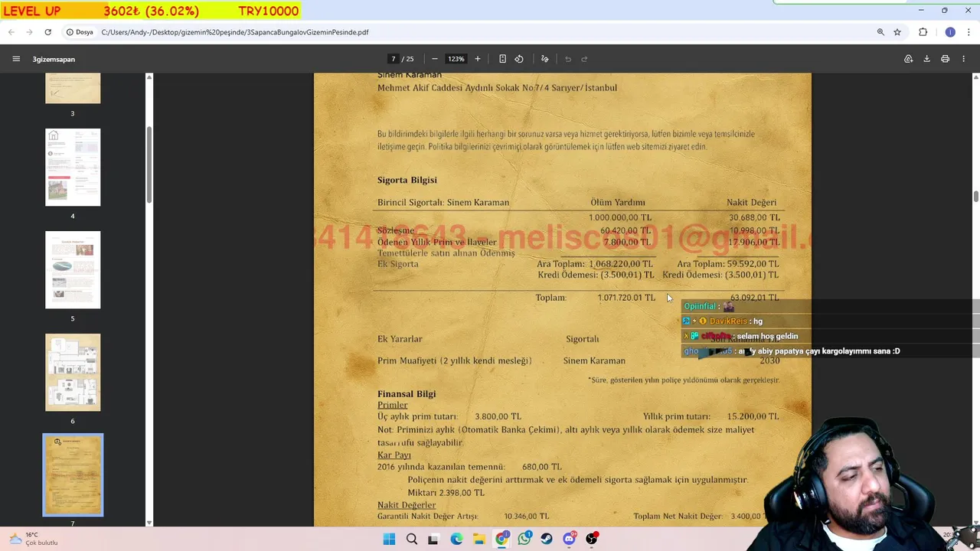The image size is (980, 551).
Task: Click the undo arrow in PDF toolbar
Action: point(568,59)
